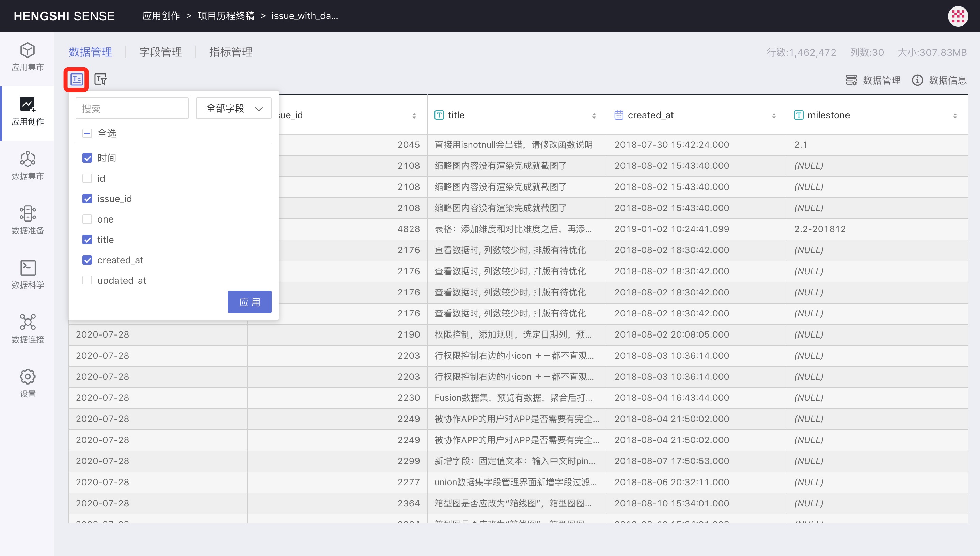Image resolution: width=980 pixels, height=556 pixels.
Task: Toggle the 全选 checkbox
Action: 87,133
